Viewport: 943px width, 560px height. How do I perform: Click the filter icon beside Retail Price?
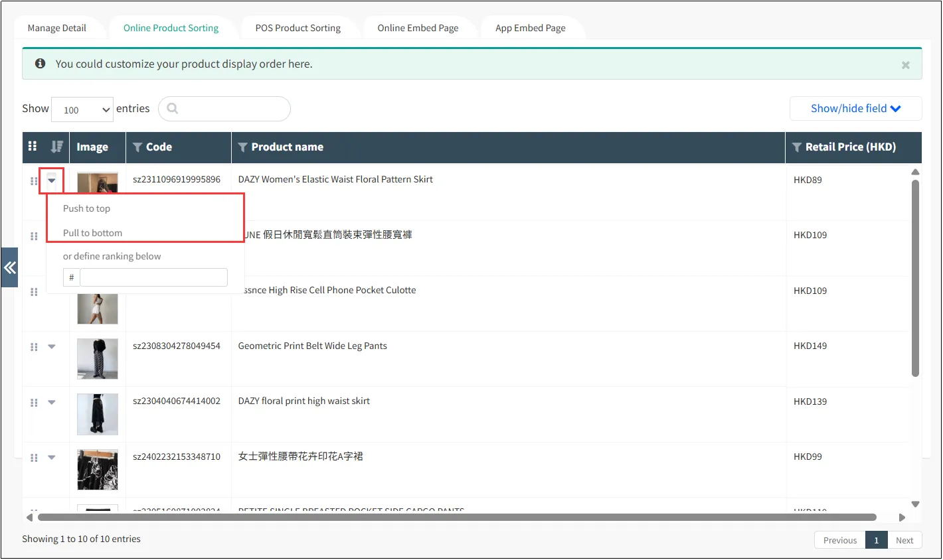pyautogui.click(x=797, y=147)
